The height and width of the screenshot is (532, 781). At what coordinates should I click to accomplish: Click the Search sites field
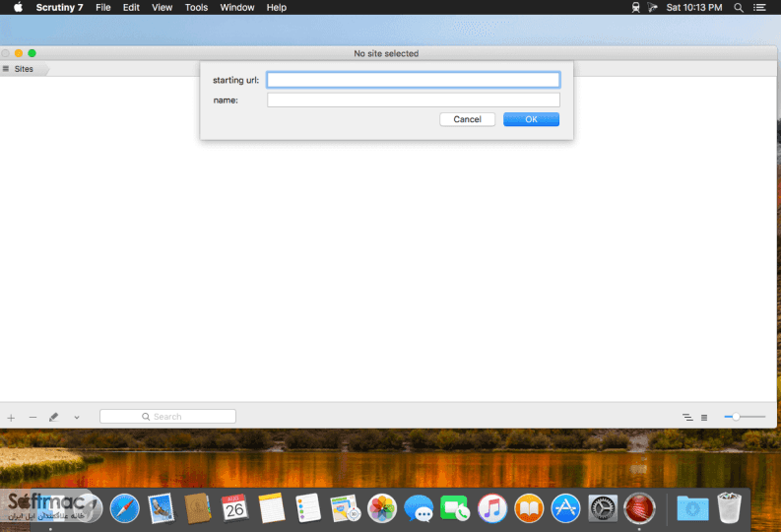click(x=167, y=417)
